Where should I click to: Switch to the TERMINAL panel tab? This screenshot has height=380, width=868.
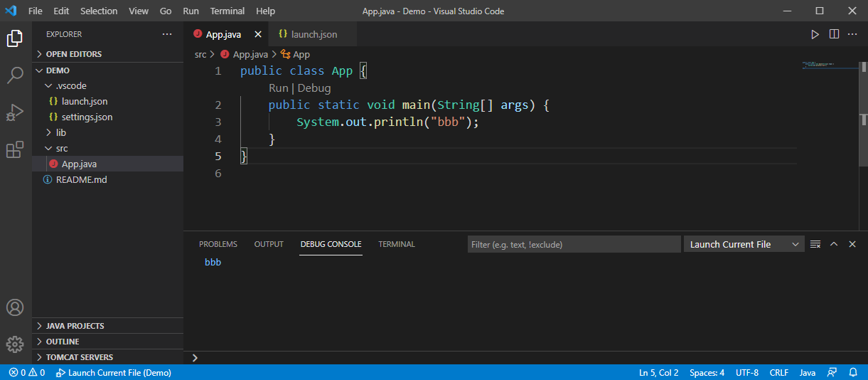coord(397,244)
